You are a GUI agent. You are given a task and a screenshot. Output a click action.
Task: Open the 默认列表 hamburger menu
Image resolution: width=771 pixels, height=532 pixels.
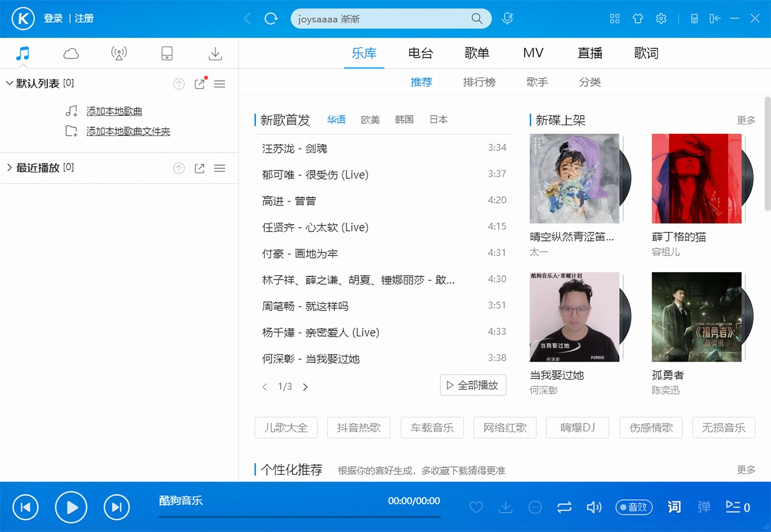click(220, 84)
